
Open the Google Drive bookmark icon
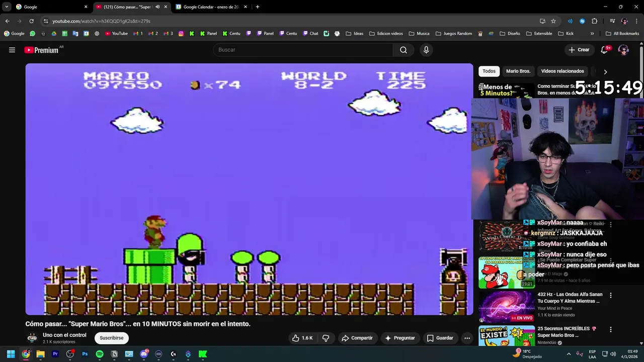pos(54,34)
